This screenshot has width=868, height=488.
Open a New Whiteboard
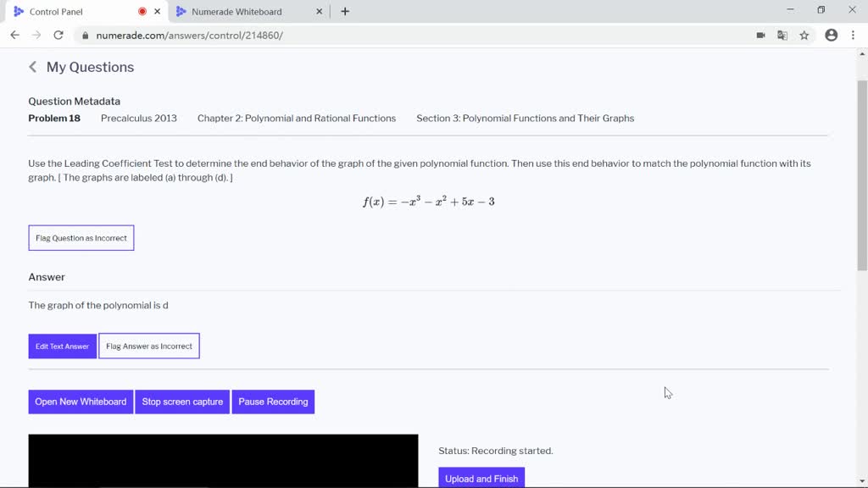click(x=80, y=401)
